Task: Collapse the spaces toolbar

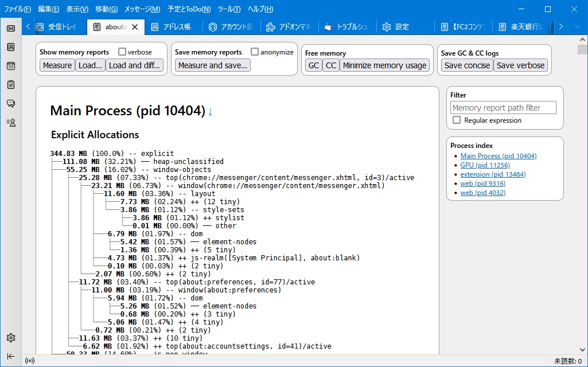Action: click(11, 356)
